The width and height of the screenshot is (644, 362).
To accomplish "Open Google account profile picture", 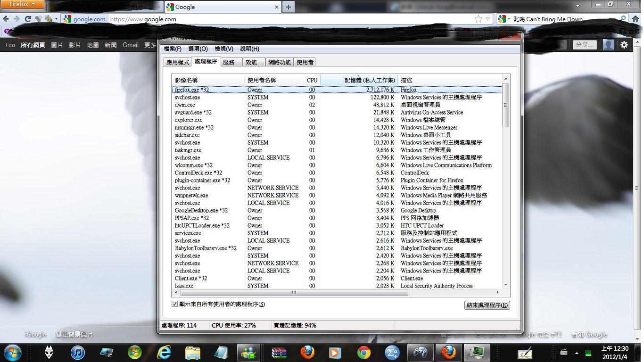I will (609, 45).
